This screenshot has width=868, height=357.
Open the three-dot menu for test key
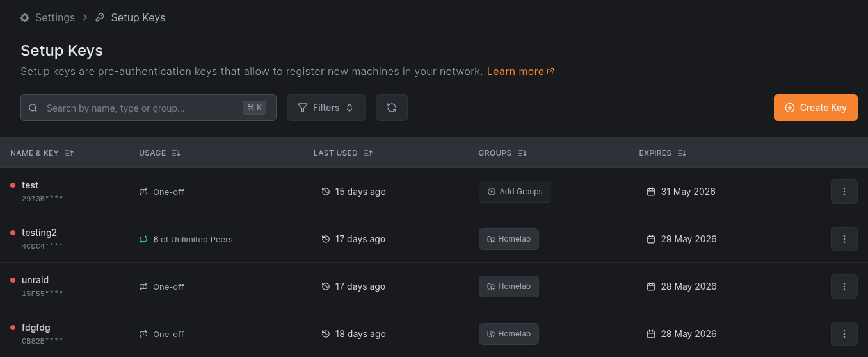coord(844,192)
